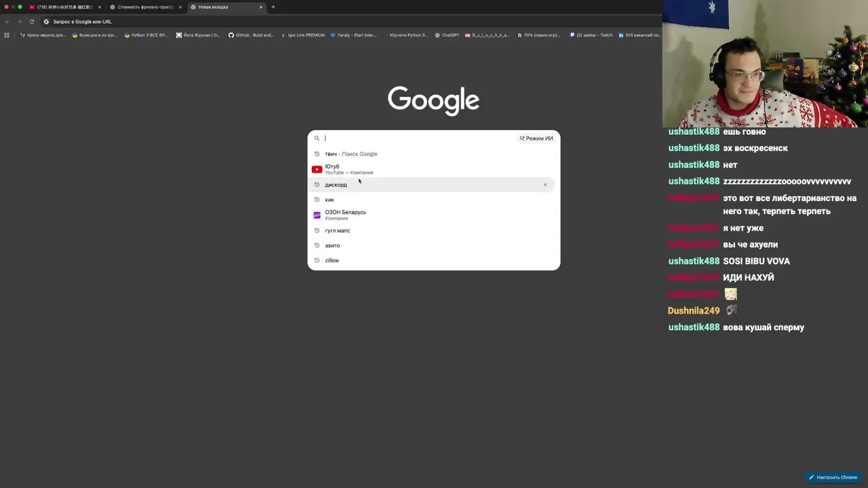Screen dimensions: 868x488
Task: Click the ОЗОН purple icon
Action: coord(317,215)
